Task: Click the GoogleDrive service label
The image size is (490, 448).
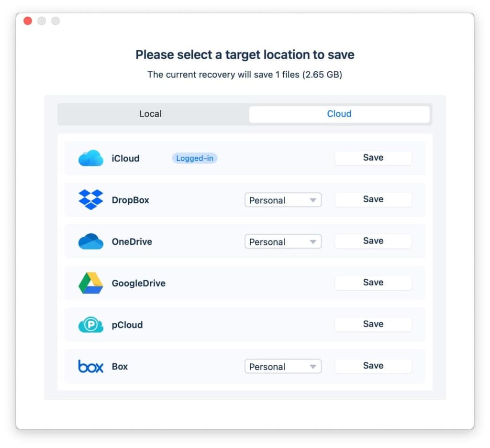Action: [x=138, y=283]
